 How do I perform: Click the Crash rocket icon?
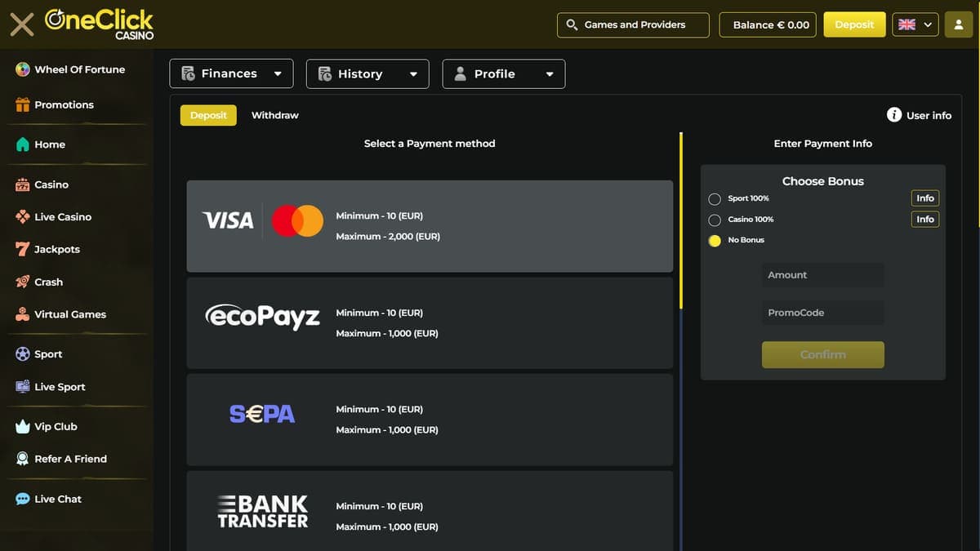click(x=23, y=282)
